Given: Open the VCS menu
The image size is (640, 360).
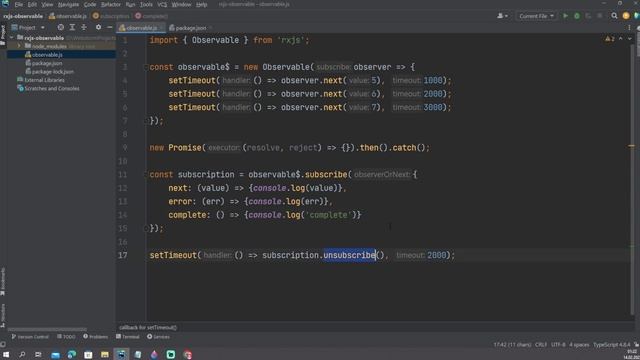Looking at the screenshot, I should (x=162, y=4).
